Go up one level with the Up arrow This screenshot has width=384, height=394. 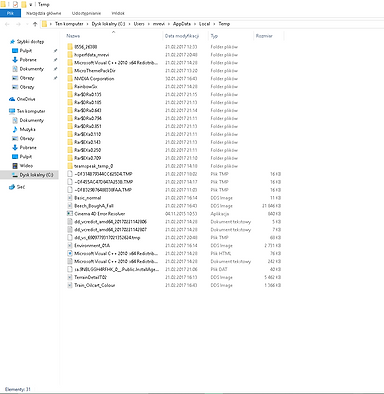click(35, 24)
